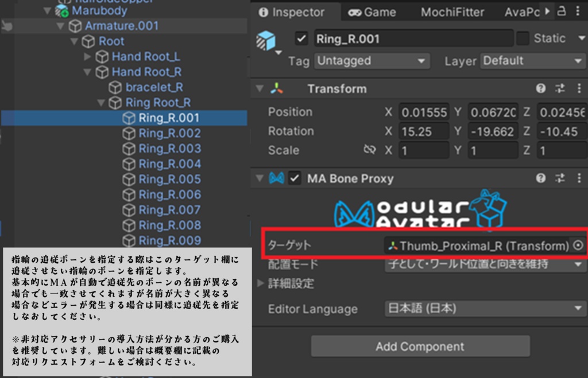Viewport: 588px width, 378px height.
Task: Open Transform component context menu
Action: [579, 88]
